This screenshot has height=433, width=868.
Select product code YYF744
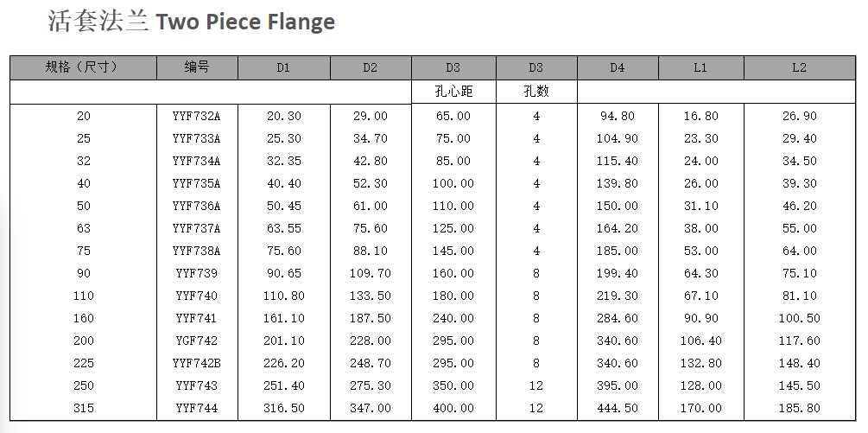point(197,408)
